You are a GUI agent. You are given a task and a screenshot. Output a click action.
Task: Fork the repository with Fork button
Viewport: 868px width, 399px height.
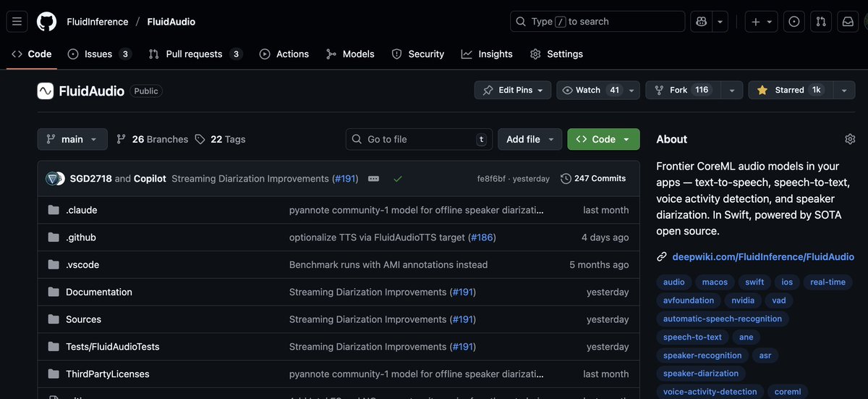[684, 90]
